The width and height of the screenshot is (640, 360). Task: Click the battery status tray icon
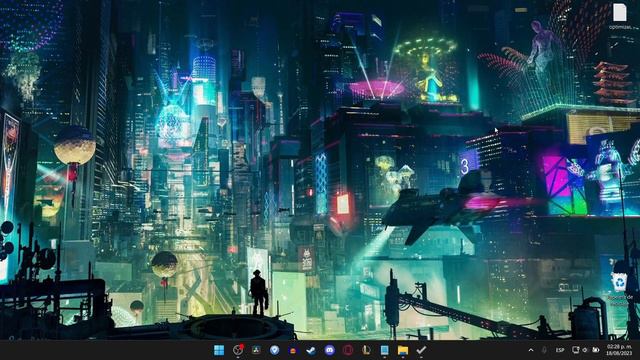point(596,350)
